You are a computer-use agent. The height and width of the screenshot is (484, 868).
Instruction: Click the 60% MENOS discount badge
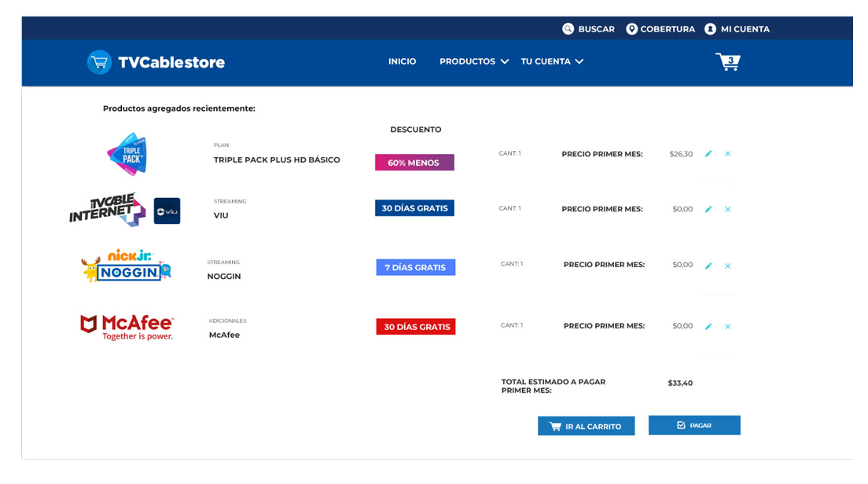[x=414, y=163]
